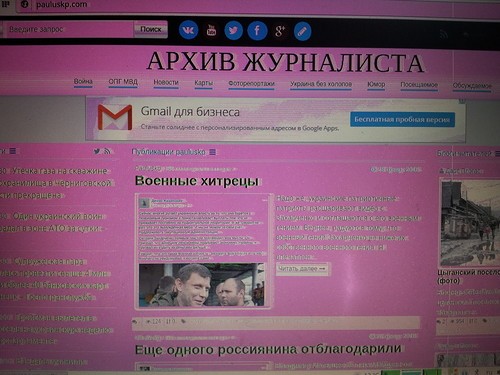Screen dimensions: 500x375
Task: Click the RSS icon in left column
Action: 107,151
